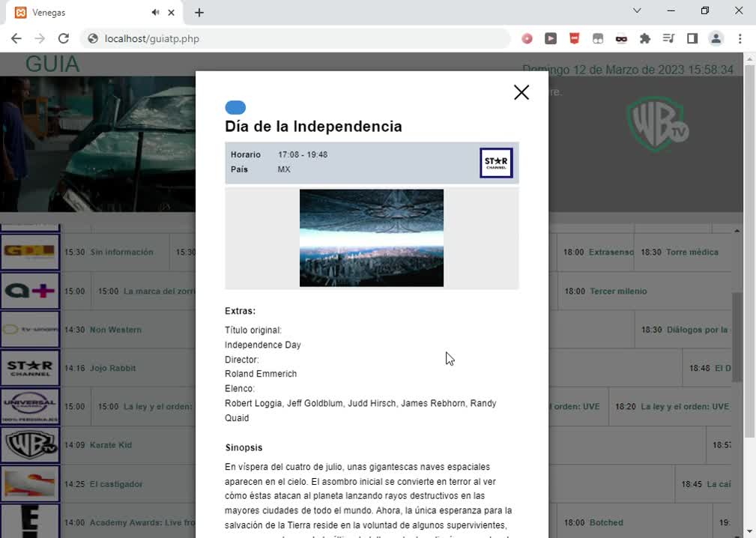
Task: Toggle the mask-shaped privacy extension
Action: [620, 37]
